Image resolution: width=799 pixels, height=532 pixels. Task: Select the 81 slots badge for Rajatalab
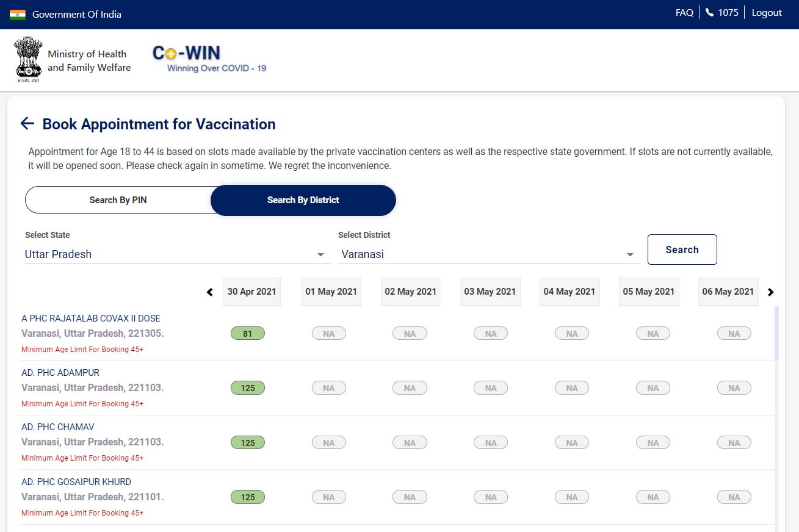click(x=248, y=334)
